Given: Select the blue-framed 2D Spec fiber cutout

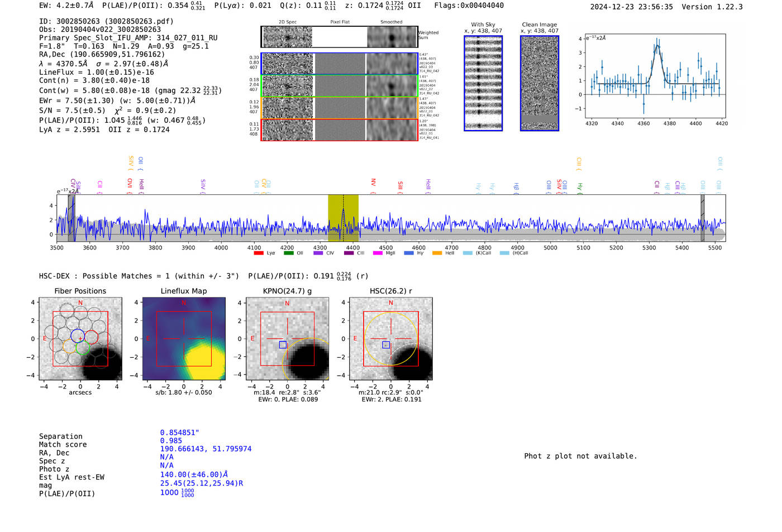Looking at the screenshot, I should click(288, 64).
